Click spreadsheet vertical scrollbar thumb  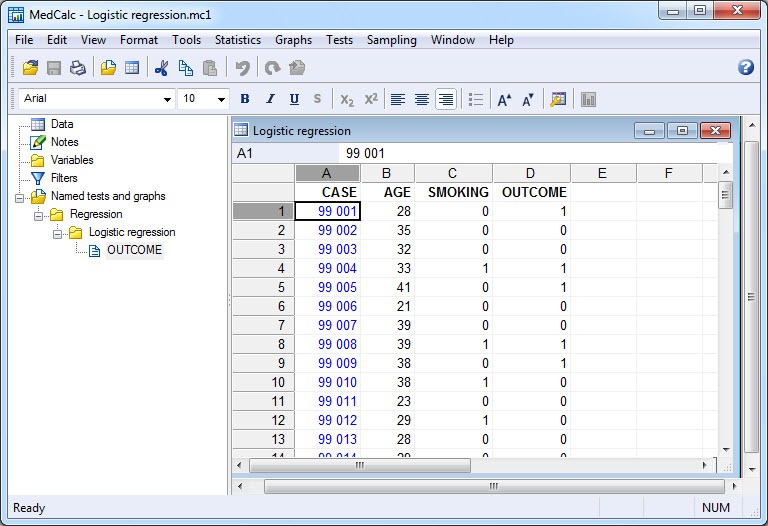[x=726, y=195]
